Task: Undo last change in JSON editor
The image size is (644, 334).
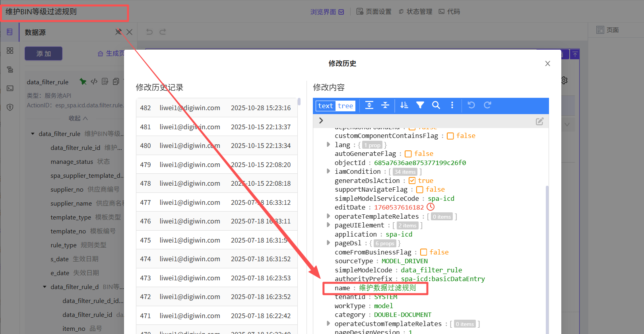Action: pos(471,105)
